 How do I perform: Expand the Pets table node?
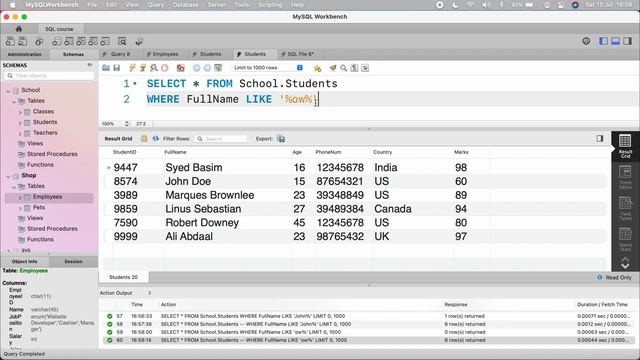pyautogui.click(x=20, y=208)
